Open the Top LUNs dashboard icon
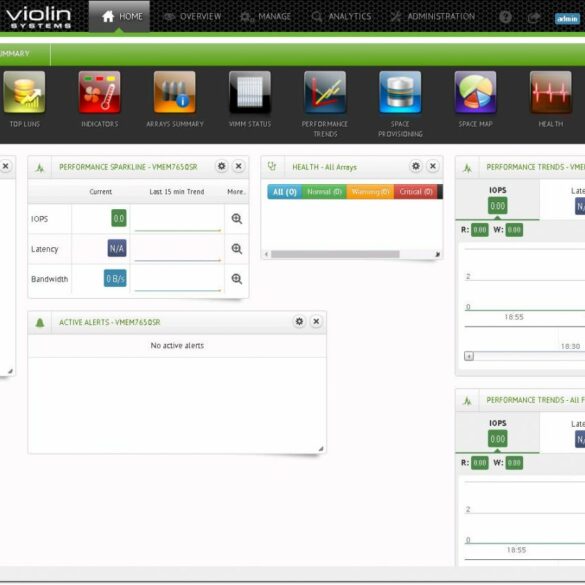The width and height of the screenshot is (585, 585). tap(24, 92)
